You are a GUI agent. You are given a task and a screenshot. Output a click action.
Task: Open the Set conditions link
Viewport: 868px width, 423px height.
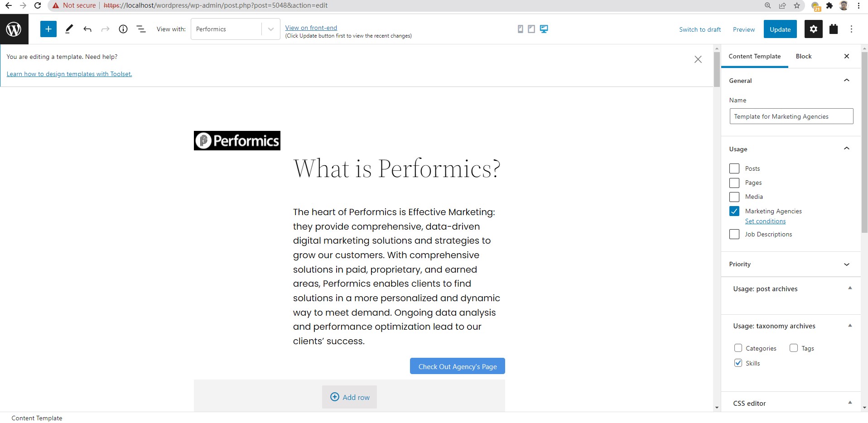(766, 221)
